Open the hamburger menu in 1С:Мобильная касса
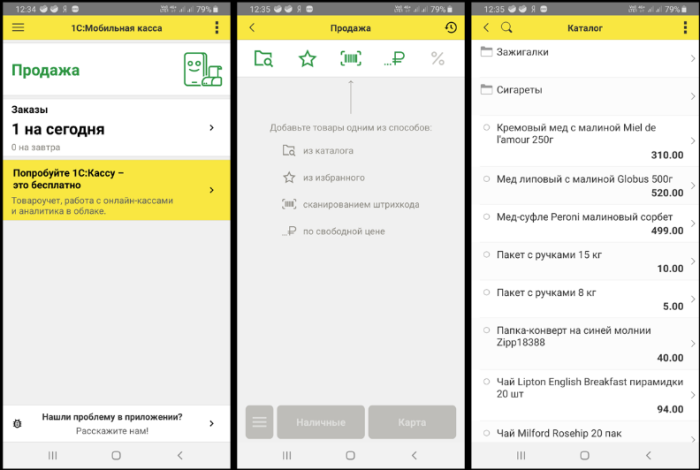700x470 pixels. [18, 28]
